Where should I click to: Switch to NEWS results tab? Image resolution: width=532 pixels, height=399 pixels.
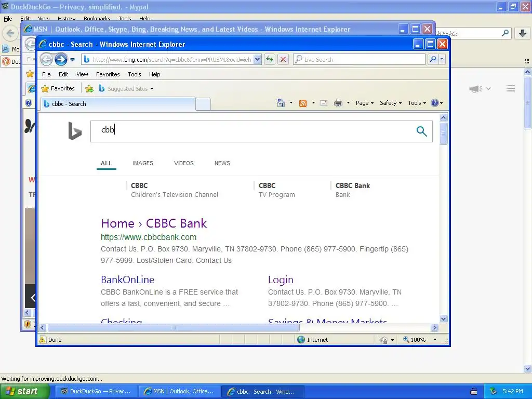coord(222,163)
